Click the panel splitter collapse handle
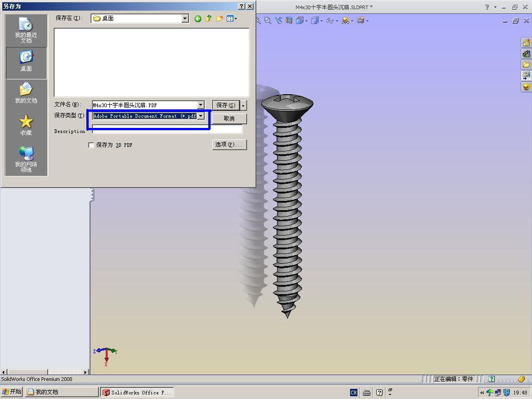 92,195
